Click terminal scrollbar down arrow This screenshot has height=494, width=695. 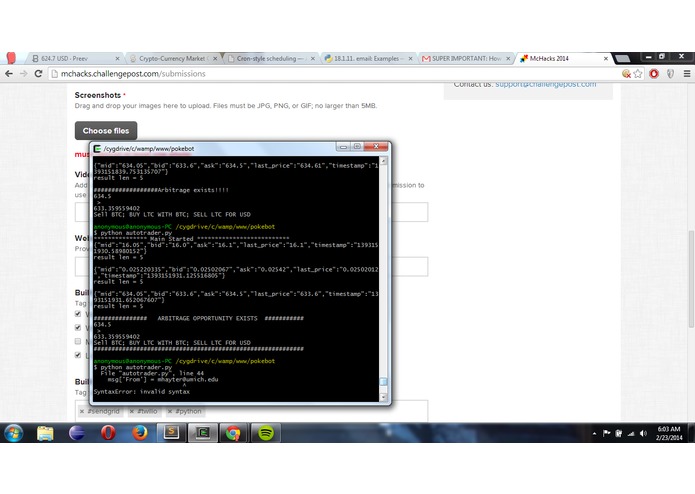coord(383,397)
